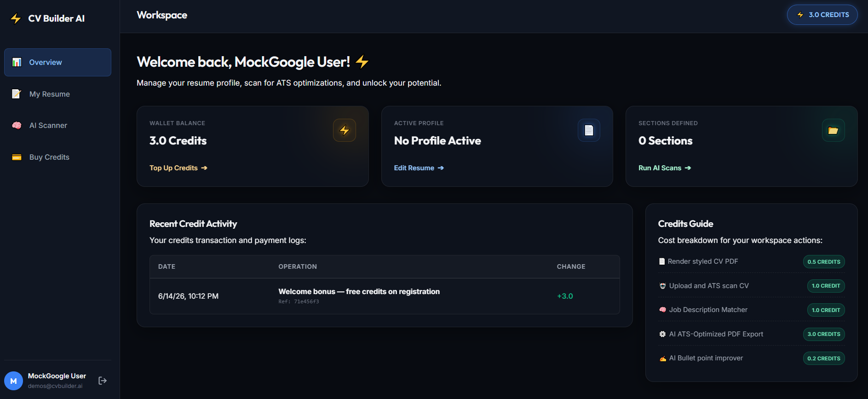Click the 3.0 CREDITS badge in Credits Guide
The image size is (868, 399).
(x=823, y=334)
